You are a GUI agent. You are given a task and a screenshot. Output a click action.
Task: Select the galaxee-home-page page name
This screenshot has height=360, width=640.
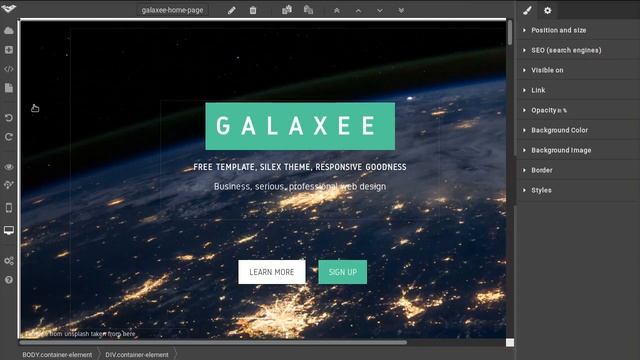172,10
